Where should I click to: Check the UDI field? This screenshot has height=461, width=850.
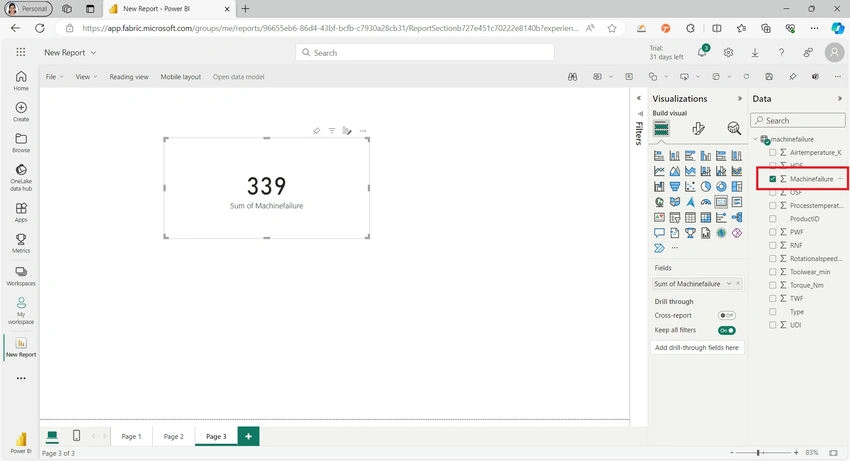click(772, 325)
